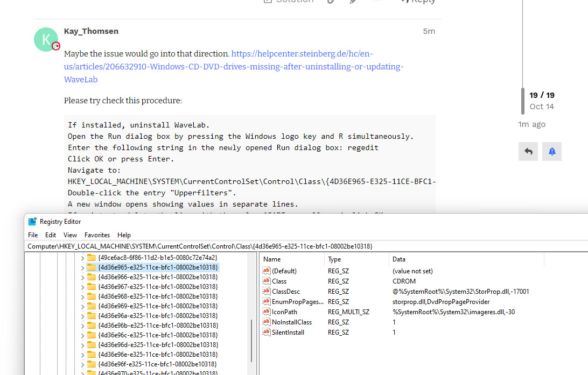Expand the {4d36e969-e325-11ce-bfc1-08002be10318} key
The width and height of the screenshot is (588, 375).
[82, 307]
